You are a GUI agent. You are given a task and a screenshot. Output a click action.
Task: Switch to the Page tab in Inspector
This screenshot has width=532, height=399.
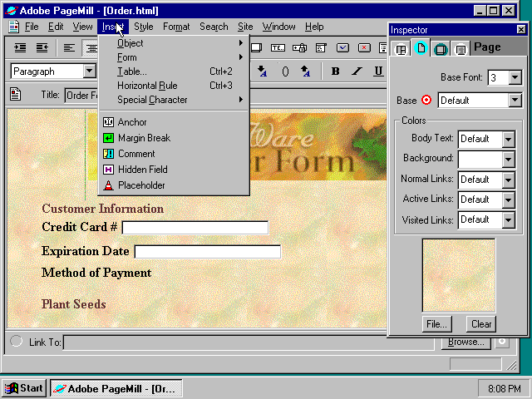pos(421,49)
